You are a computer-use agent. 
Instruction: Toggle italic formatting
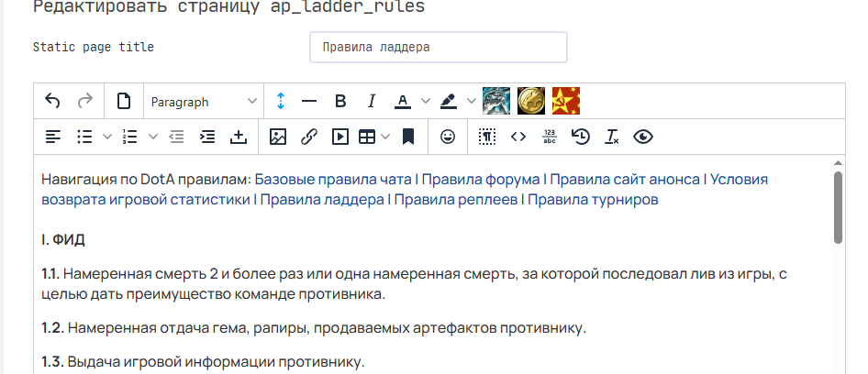pos(372,101)
